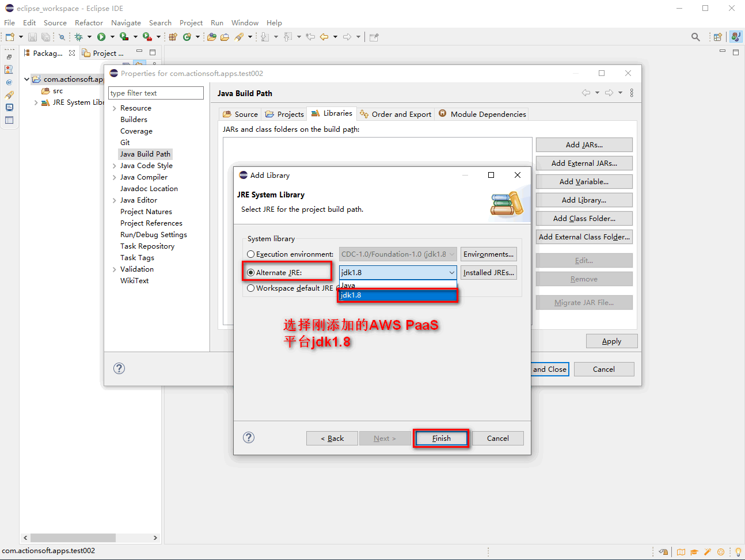This screenshot has height=560, width=745.
Task: Click the type filter text field
Action: click(x=156, y=93)
